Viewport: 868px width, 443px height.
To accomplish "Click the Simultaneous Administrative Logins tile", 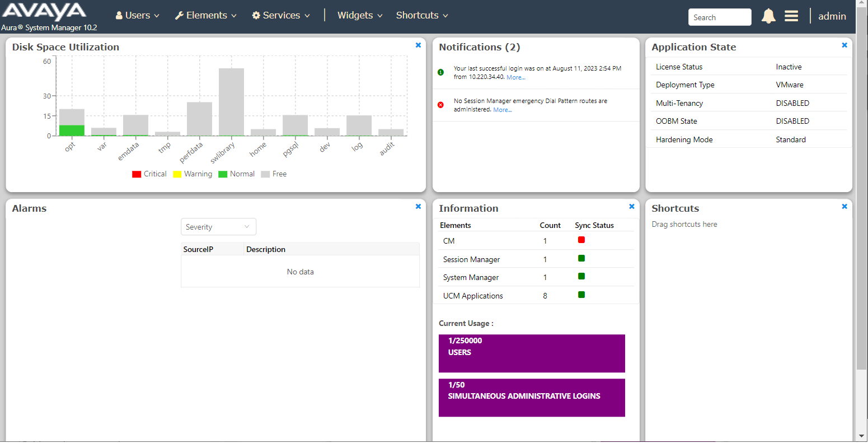I will pyautogui.click(x=532, y=398).
